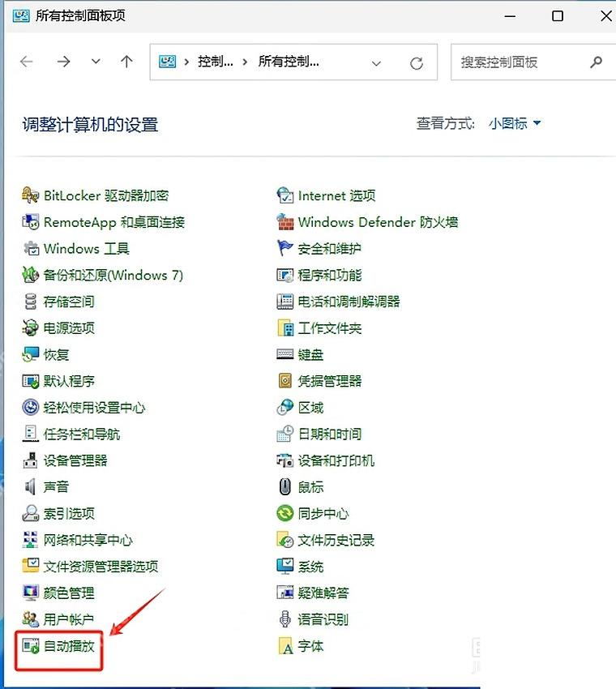Open the 设备管理器 text link
Screen dimensions: 616x689
coord(75,460)
